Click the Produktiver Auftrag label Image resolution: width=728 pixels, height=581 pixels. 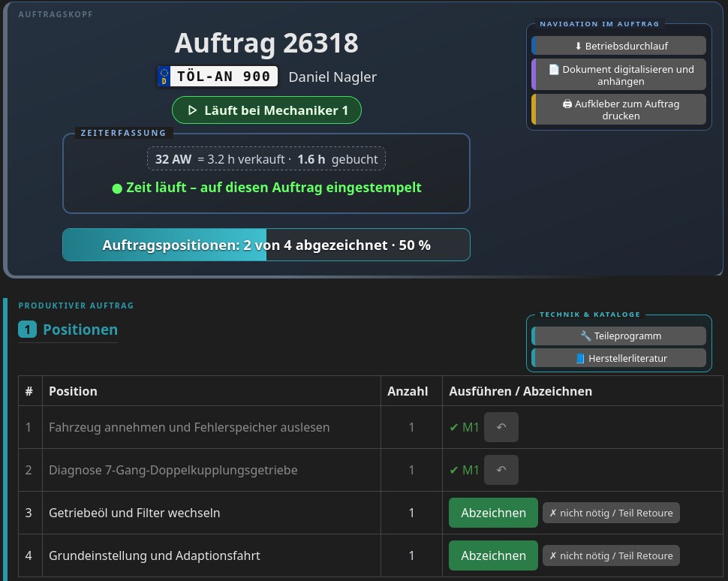pos(76,306)
